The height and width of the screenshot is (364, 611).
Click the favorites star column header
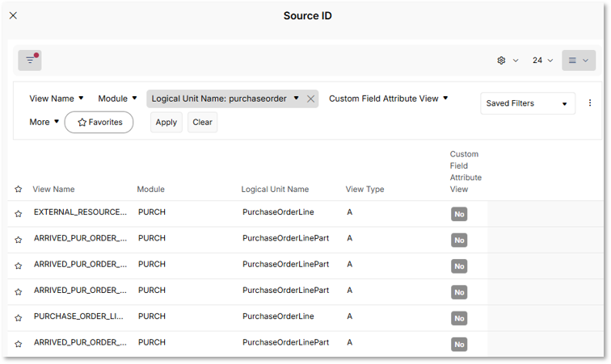[19, 189]
